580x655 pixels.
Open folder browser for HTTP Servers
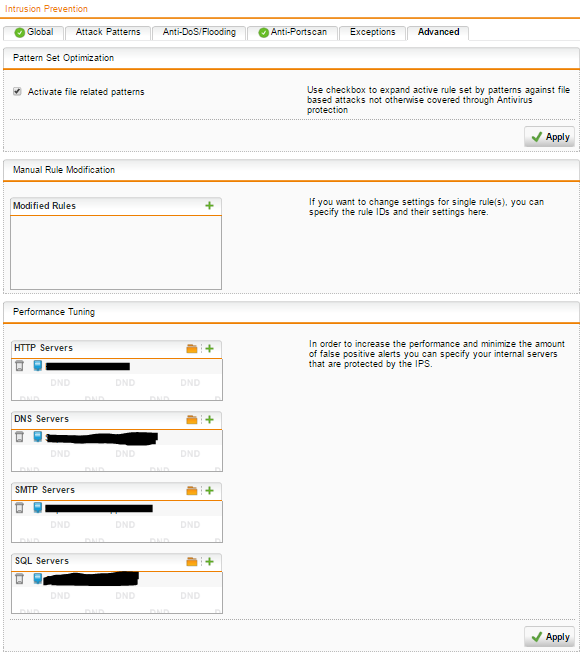point(192,348)
